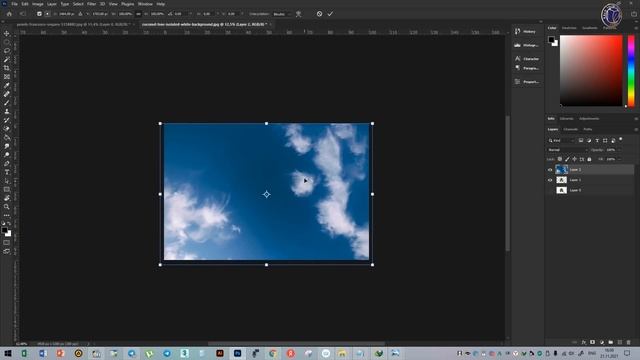
Task: Switch to the Channels tab
Action: 570,129
